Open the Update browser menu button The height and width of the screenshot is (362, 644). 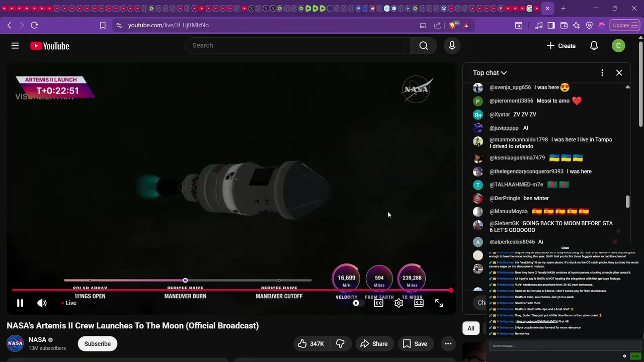coord(625,25)
